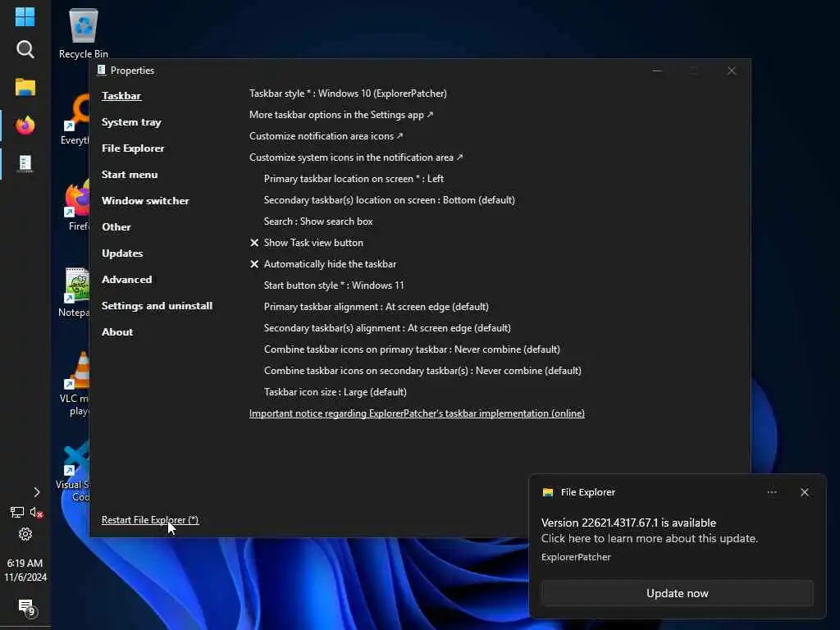The image size is (840, 630).
Task: Open Firefox from the taskbar
Action: 25,125
